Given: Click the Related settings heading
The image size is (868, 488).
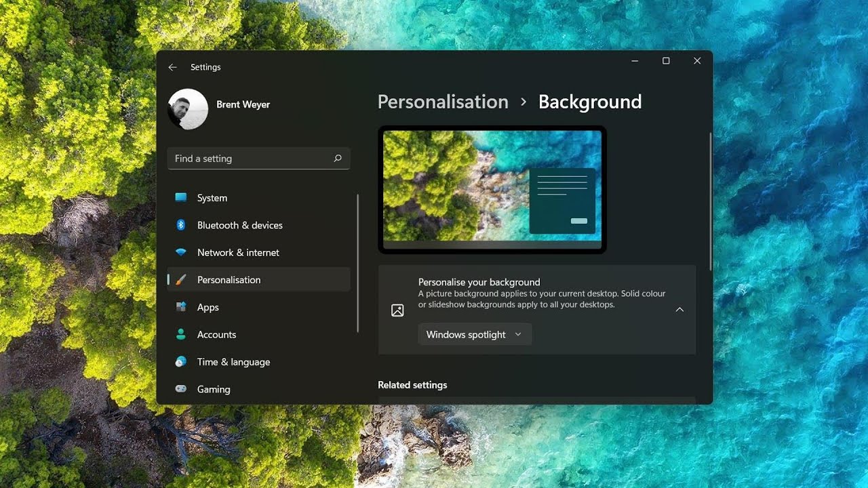Looking at the screenshot, I should coord(412,385).
